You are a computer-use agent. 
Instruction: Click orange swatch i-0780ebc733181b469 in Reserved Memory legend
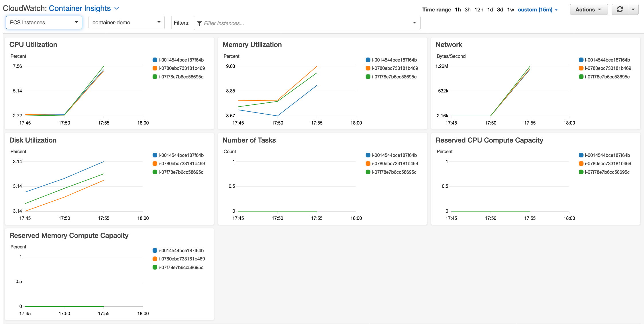[155, 259]
